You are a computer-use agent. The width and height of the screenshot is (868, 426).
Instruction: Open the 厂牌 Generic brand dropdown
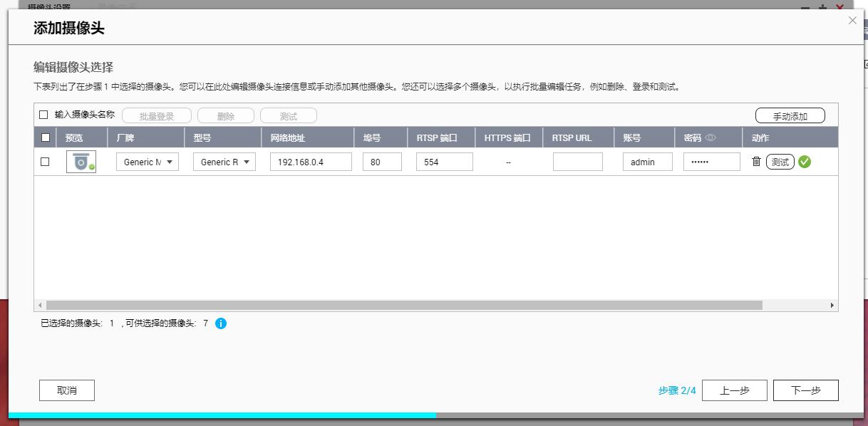pos(147,162)
